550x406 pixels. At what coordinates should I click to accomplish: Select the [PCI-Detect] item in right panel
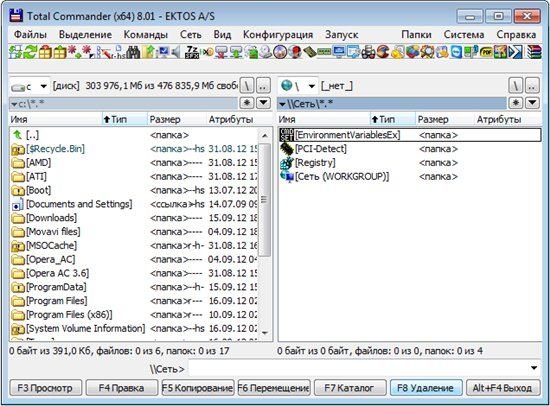pos(410,149)
